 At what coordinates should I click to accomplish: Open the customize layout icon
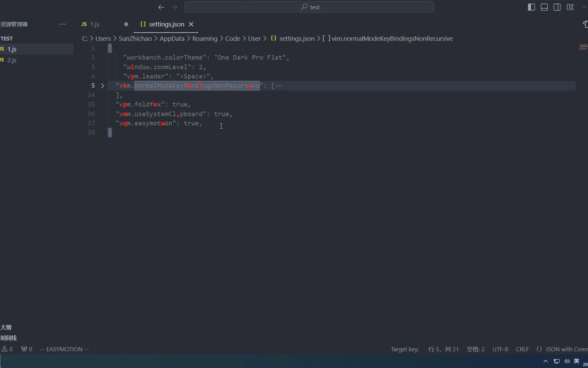(x=570, y=7)
